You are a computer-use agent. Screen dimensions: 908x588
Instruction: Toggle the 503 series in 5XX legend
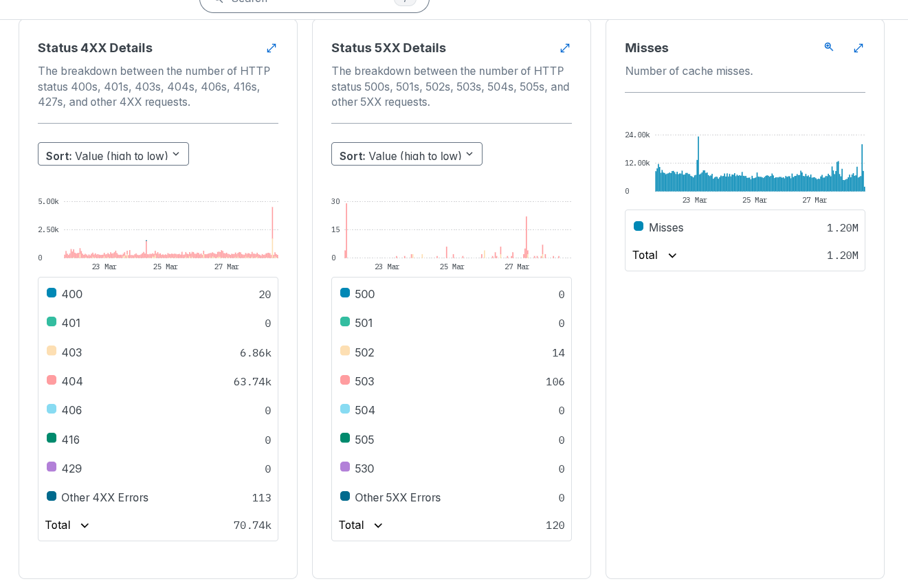(x=364, y=381)
